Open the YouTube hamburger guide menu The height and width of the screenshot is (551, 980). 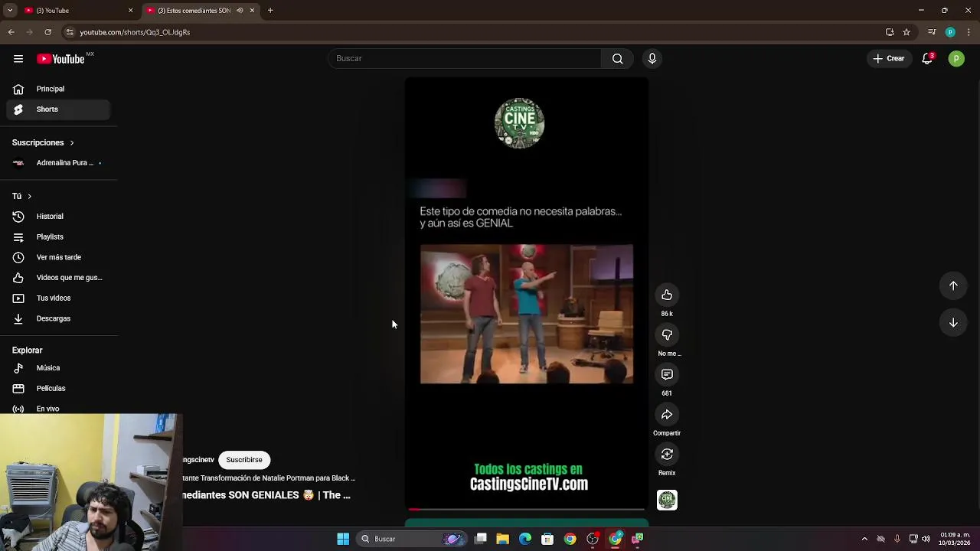click(18, 59)
